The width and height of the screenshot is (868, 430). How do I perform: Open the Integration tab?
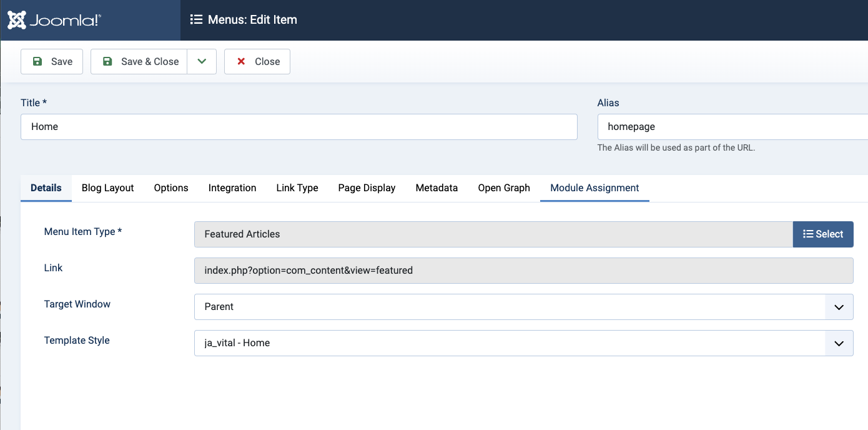point(232,187)
